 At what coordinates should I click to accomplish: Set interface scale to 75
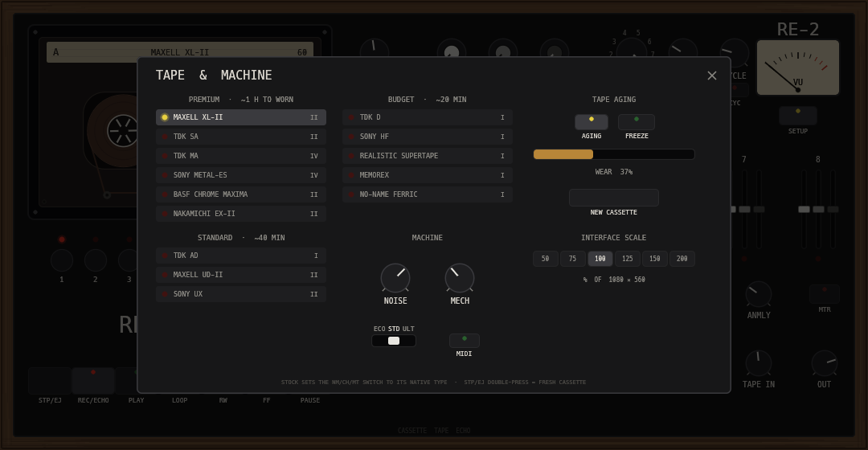[572, 259]
